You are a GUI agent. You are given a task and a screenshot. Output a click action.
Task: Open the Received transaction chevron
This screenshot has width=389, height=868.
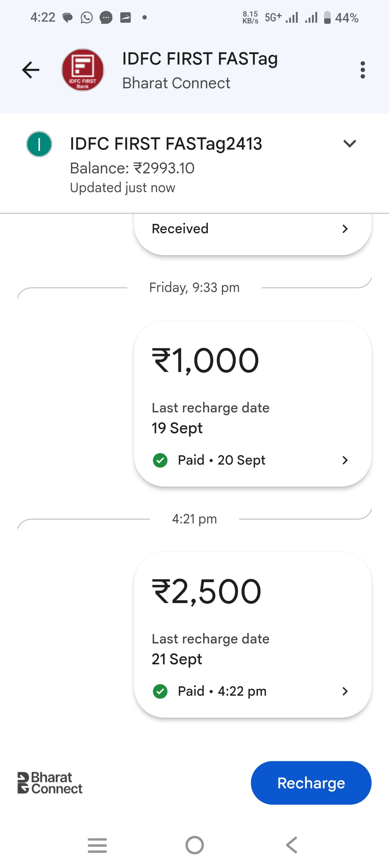(345, 229)
